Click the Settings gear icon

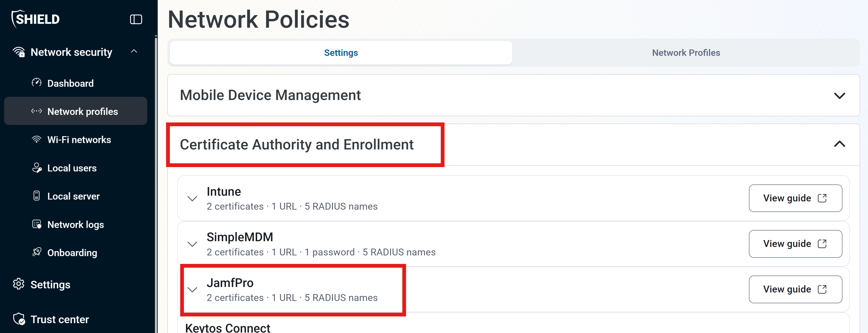click(19, 284)
